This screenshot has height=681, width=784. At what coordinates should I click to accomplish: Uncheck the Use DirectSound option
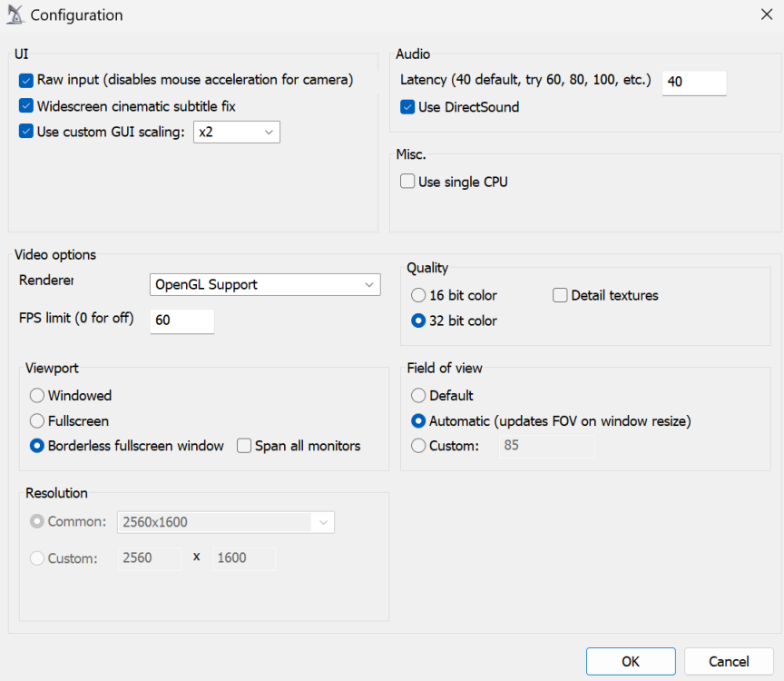(408, 107)
